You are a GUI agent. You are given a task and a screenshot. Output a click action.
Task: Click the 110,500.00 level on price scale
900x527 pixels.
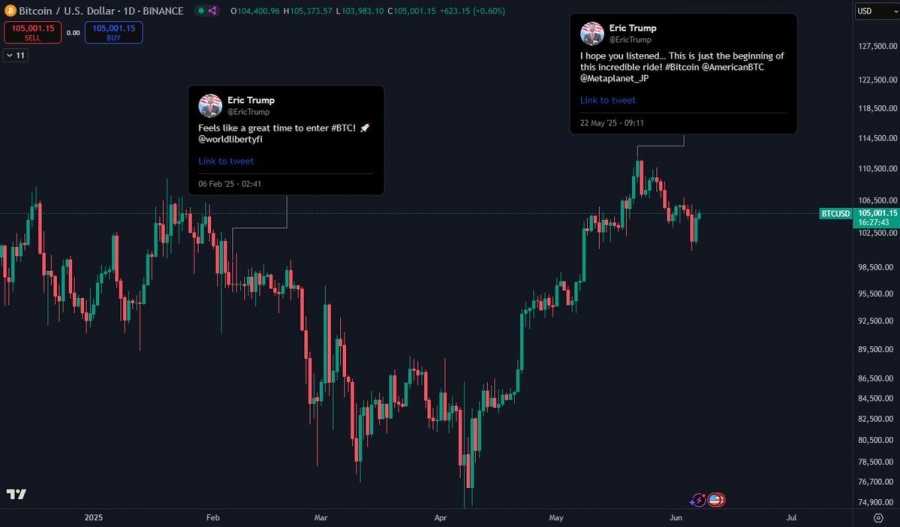coord(878,169)
